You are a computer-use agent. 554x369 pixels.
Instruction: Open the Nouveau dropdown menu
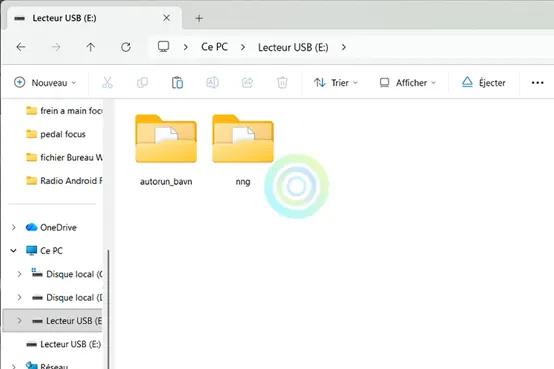tap(45, 83)
